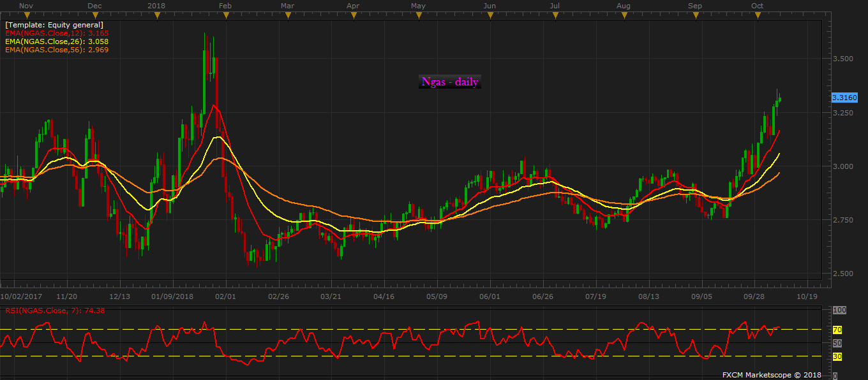Screen dimensions: 868x380
Task: Jump to the Feb timeline marker
Action: coord(225,15)
